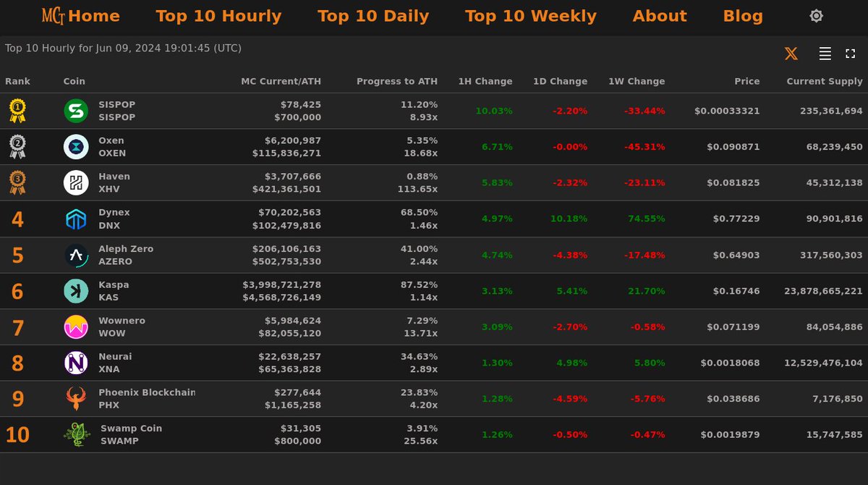Sort by 1W Change column header
Screen dimensions: 868x485
[637, 82]
